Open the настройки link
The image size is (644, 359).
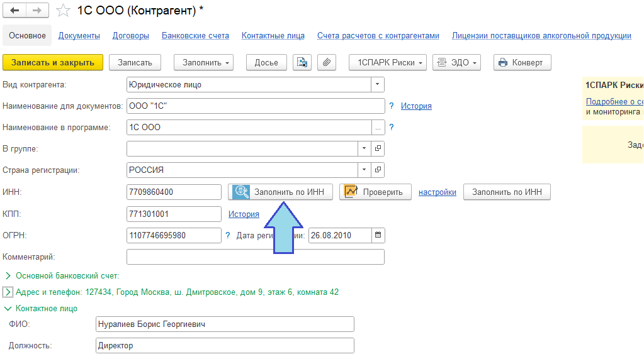pos(438,192)
